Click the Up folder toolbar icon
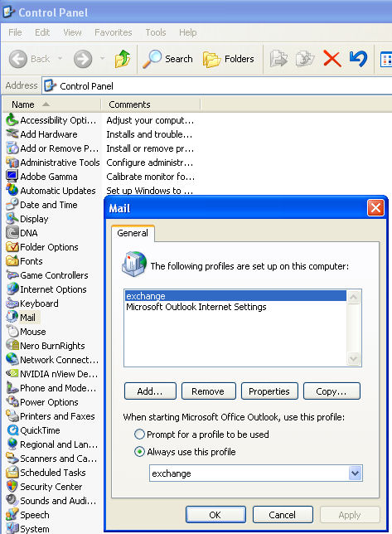This screenshot has width=392, height=534. coord(123,59)
